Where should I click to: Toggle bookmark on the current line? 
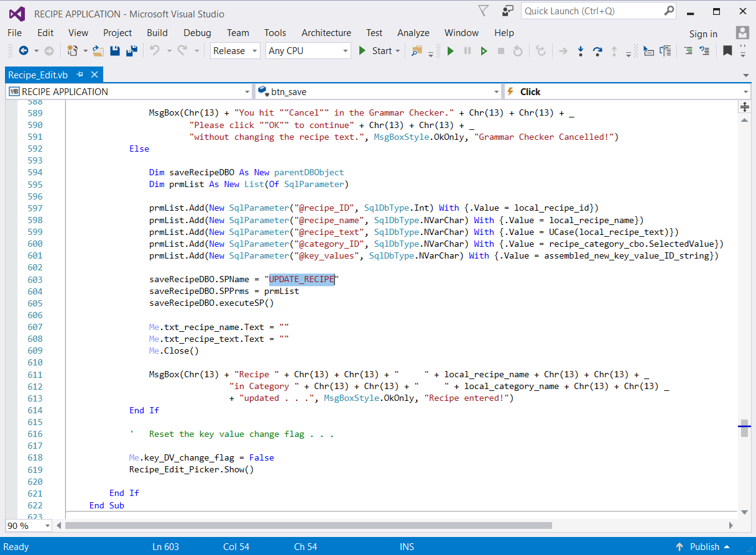[x=727, y=51]
